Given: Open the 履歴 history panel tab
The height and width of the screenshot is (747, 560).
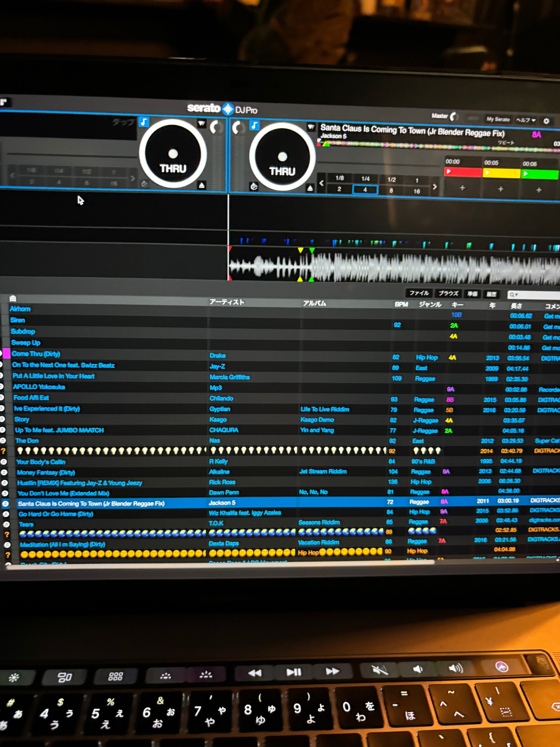Looking at the screenshot, I should click(491, 294).
